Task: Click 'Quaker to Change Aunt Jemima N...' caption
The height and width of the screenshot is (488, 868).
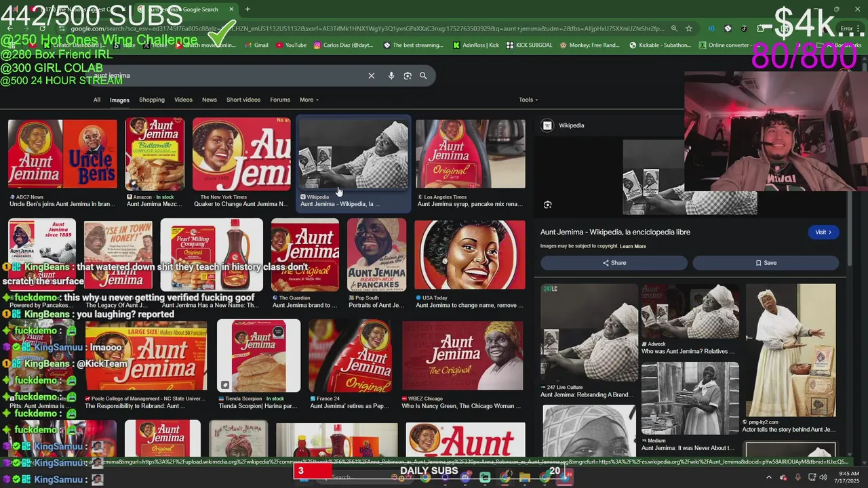Action: 241,204
